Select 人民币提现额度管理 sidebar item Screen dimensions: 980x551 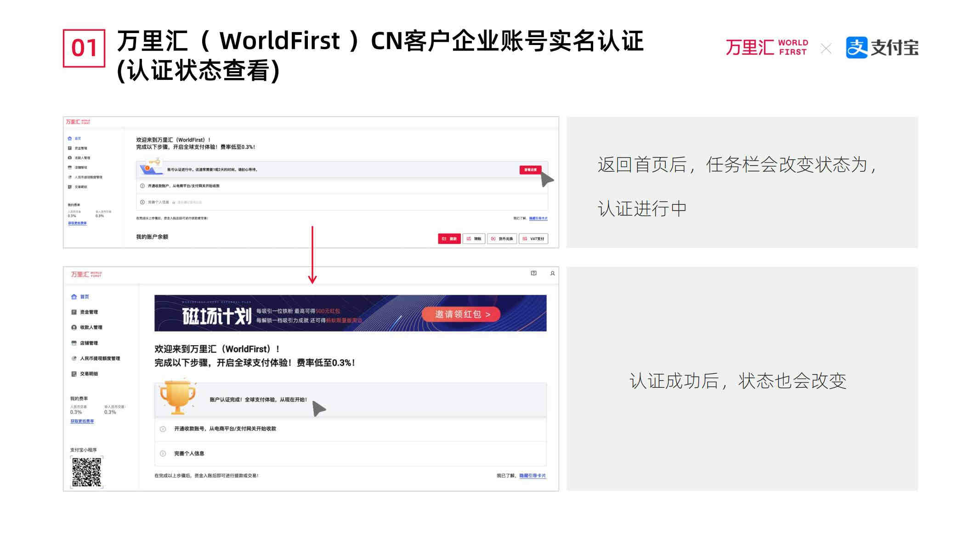coord(100,359)
